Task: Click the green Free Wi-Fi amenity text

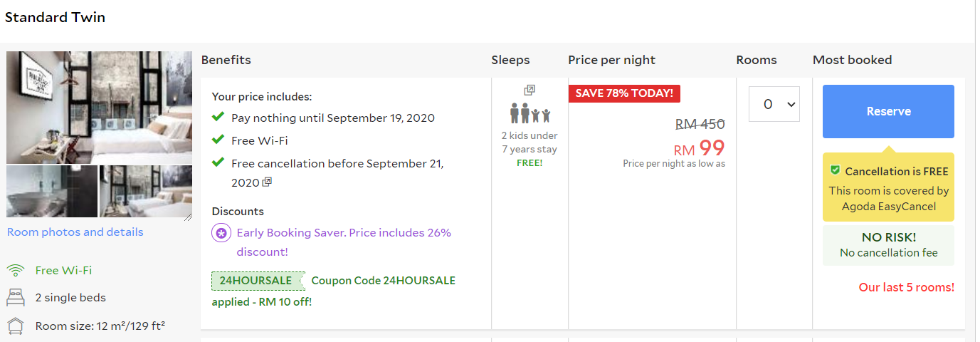Action: (63, 271)
